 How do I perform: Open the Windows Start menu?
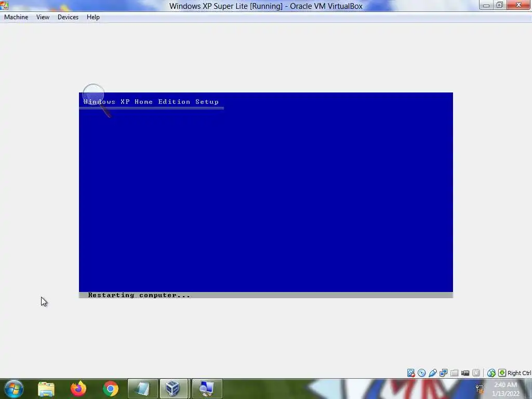click(x=14, y=389)
